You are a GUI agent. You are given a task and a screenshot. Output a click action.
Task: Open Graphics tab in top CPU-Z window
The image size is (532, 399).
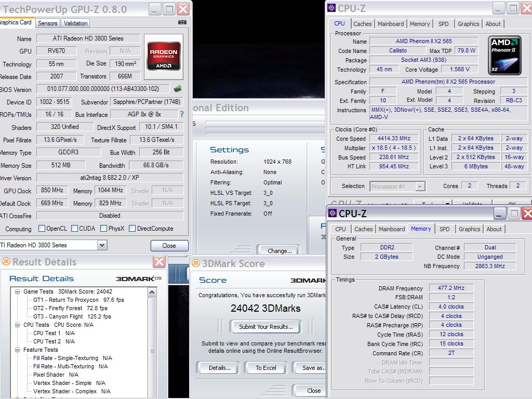[x=468, y=24]
